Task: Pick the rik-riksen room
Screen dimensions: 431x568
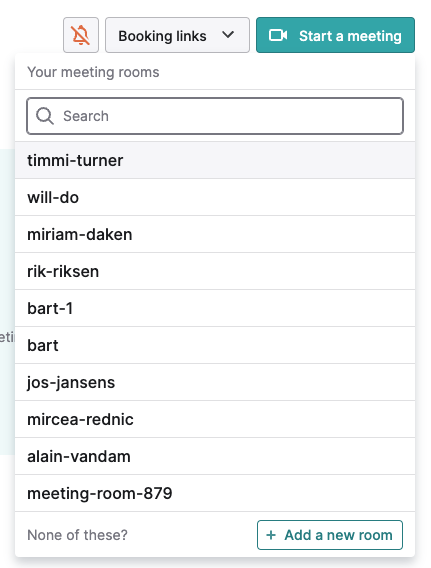Action: click(x=215, y=272)
